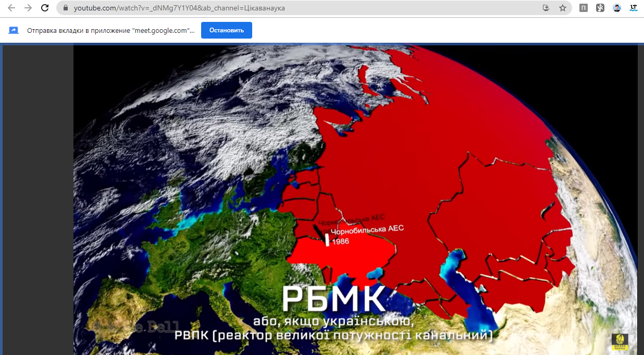Viewport: 644px width, 355px height.
Task: Click the Чорнобильська АЕС map label
Action: click(x=367, y=229)
